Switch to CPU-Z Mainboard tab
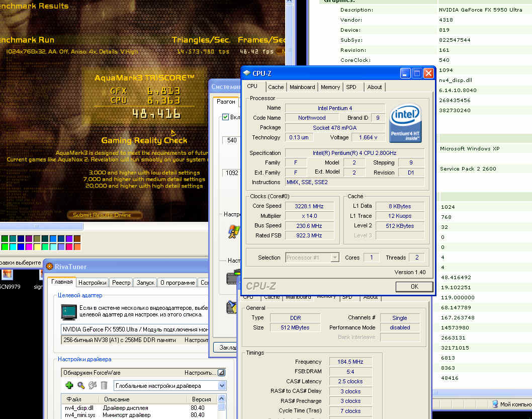The height and width of the screenshot is (419, 532). [x=302, y=87]
